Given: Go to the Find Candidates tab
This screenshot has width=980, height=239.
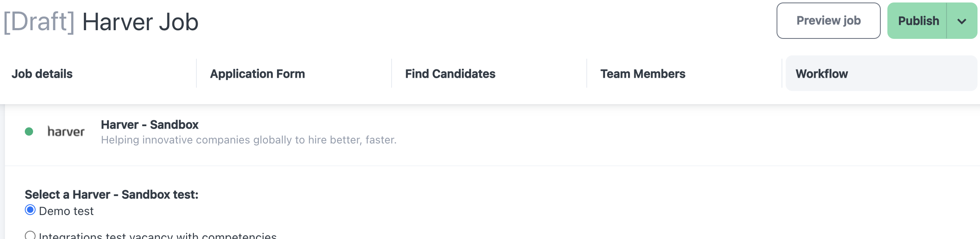Looking at the screenshot, I should click(x=450, y=74).
